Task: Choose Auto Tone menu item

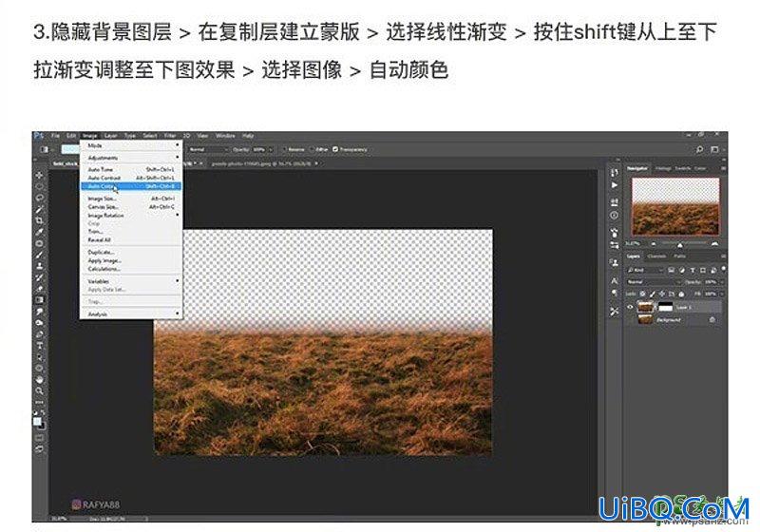Action: pos(131,170)
